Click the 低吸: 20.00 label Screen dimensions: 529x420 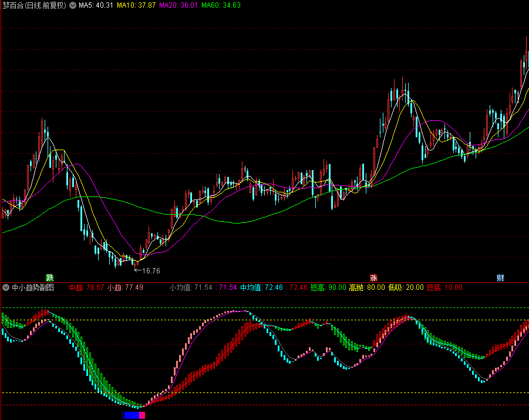(x=406, y=287)
